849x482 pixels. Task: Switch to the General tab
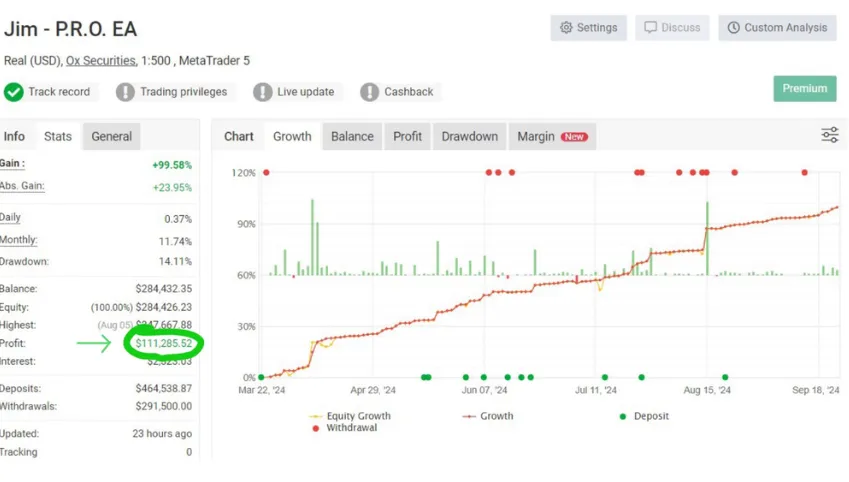tap(112, 136)
